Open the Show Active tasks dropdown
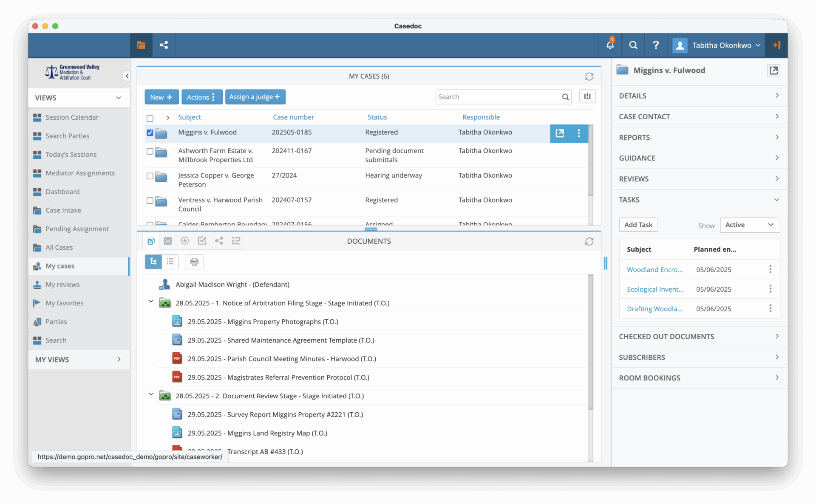Viewport: 816px width, 504px height. click(750, 225)
